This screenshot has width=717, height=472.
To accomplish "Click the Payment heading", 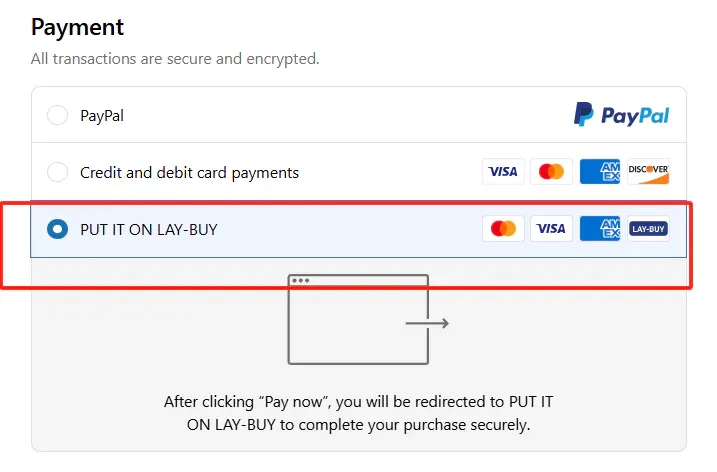I will pos(78,27).
